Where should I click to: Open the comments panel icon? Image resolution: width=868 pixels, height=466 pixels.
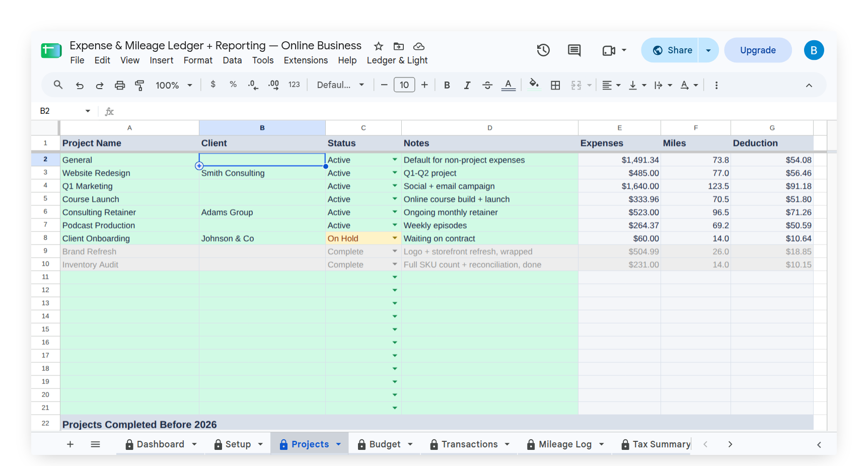[574, 50]
